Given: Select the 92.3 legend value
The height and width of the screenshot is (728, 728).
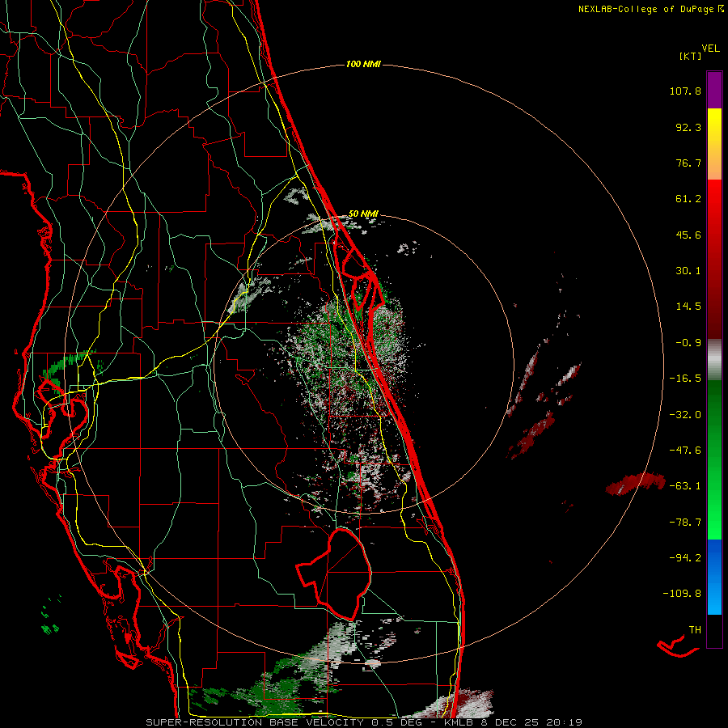Looking at the screenshot, I should tap(688, 127).
